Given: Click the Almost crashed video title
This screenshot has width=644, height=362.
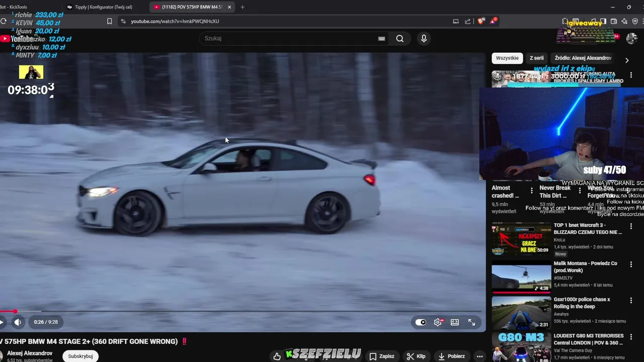Looking at the screenshot, I should (505, 192).
